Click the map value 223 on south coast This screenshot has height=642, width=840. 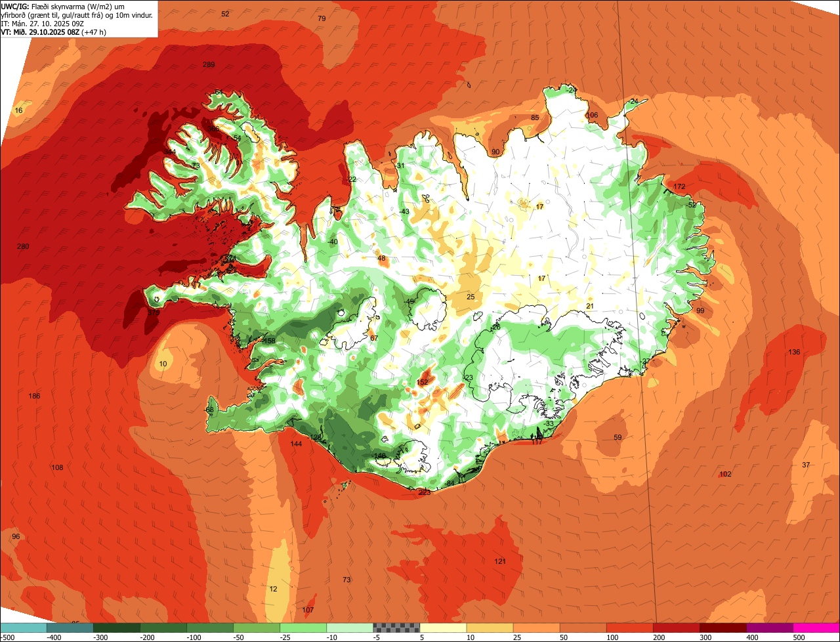(x=425, y=492)
